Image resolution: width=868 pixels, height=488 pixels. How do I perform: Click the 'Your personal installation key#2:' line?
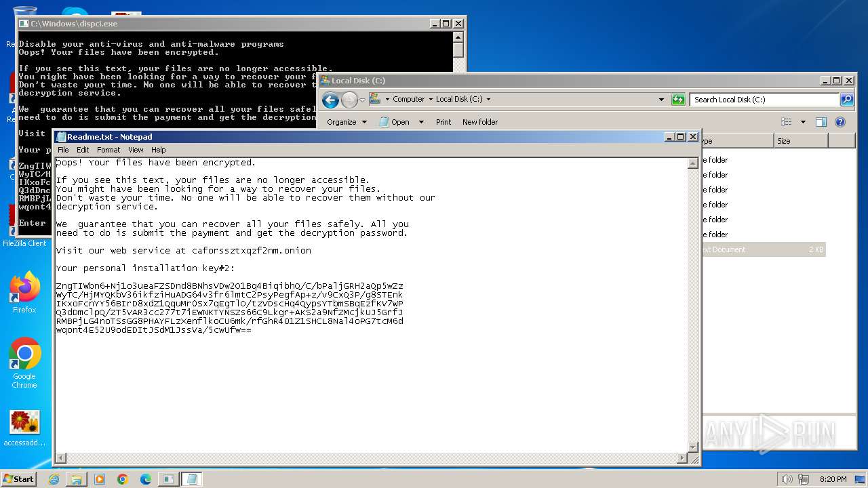pos(145,268)
